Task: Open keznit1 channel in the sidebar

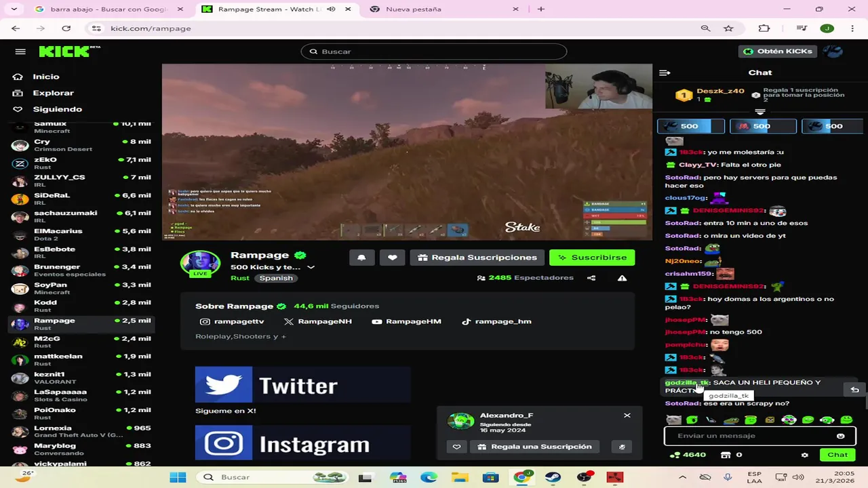Action: [x=81, y=378]
